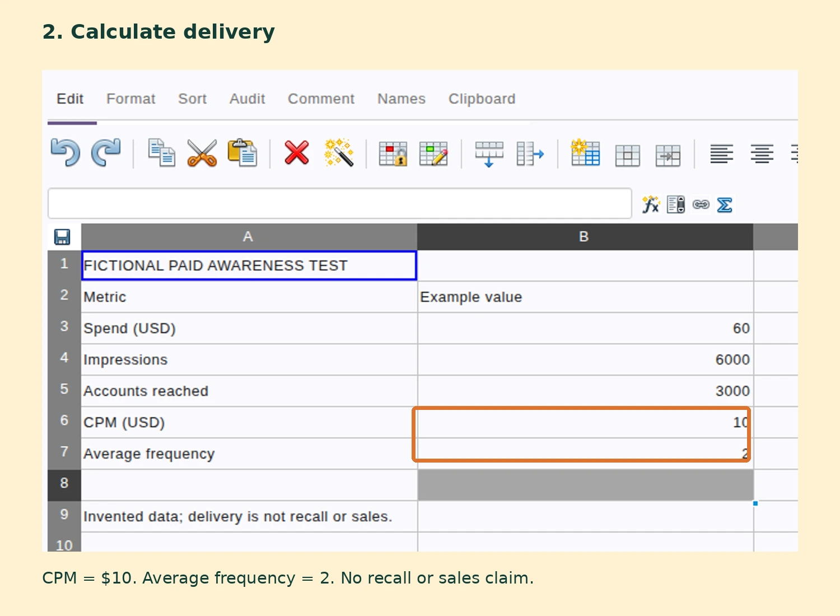This screenshot has height=616, width=840.
Task: Show the Clipboard tab
Action: click(x=482, y=99)
